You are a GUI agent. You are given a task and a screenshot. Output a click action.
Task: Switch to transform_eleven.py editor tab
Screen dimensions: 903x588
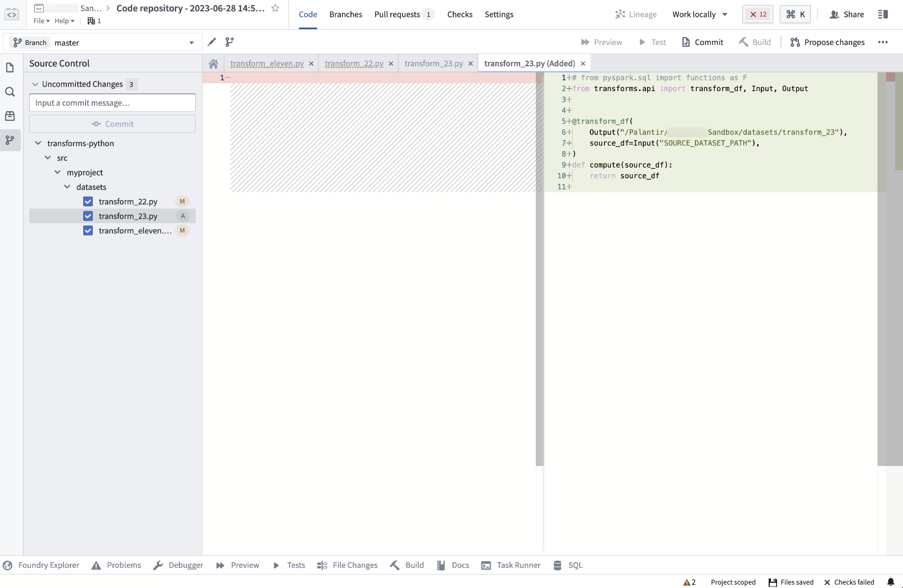(267, 64)
